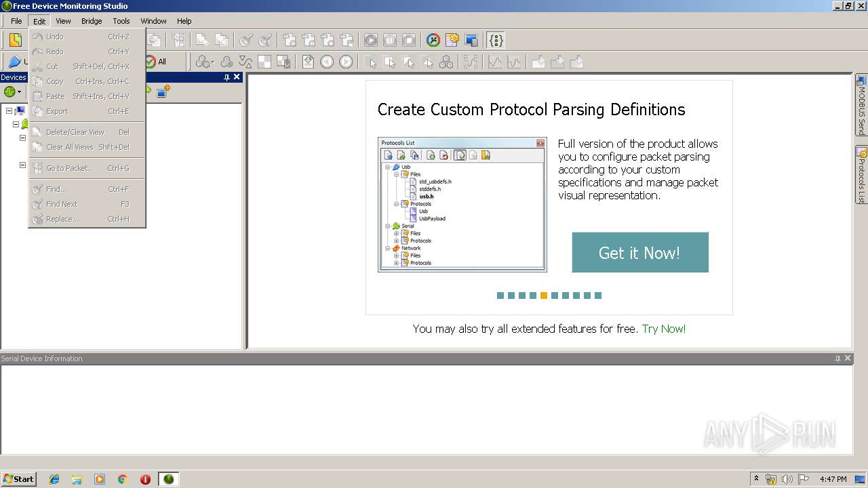Screen dimensions: 868x488
Task: Toggle the pushpin of Serial Device Information panel
Action: [x=837, y=359]
